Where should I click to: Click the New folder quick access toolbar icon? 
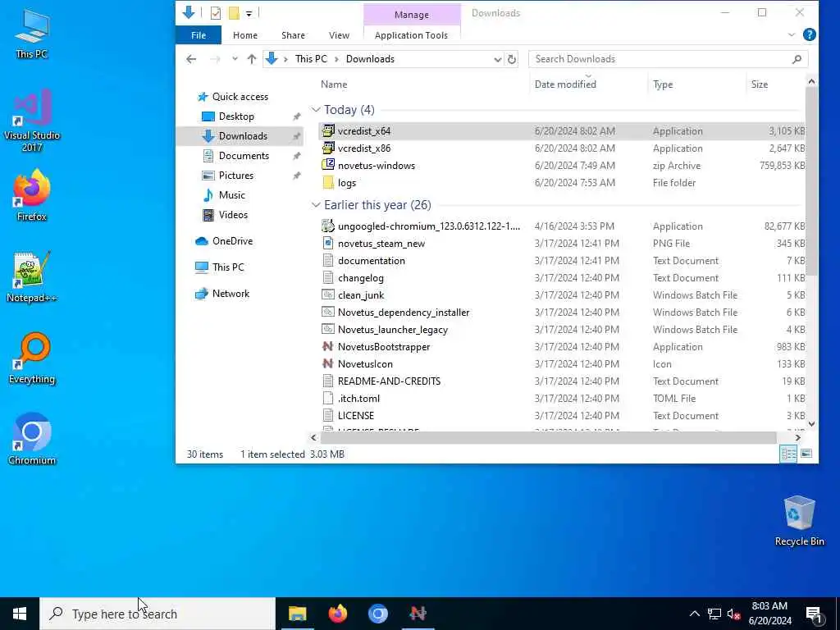point(234,13)
